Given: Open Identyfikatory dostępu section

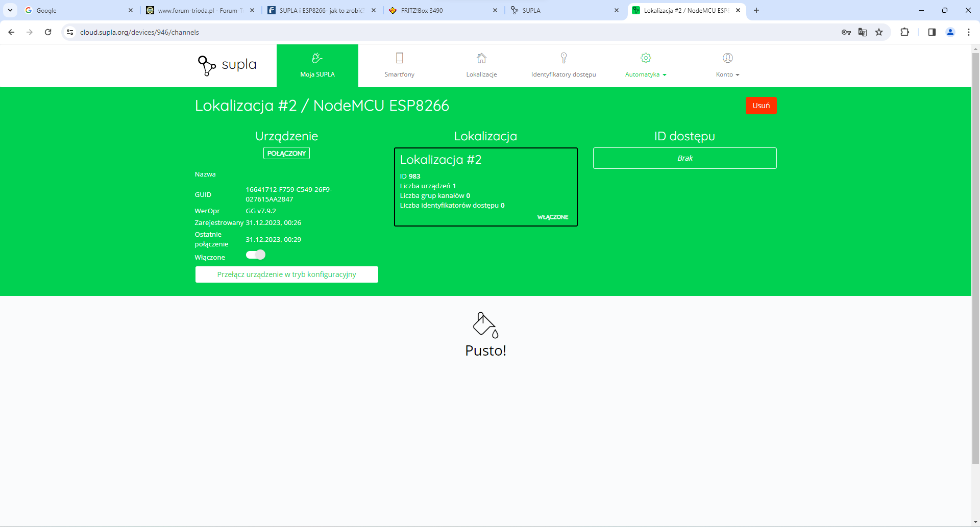Looking at the screenshot, I should point(563,66).
